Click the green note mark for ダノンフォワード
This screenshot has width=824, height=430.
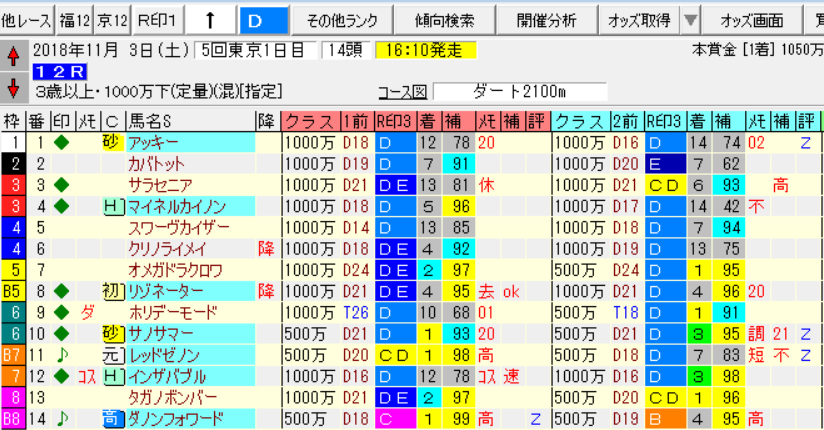point(62,418)
